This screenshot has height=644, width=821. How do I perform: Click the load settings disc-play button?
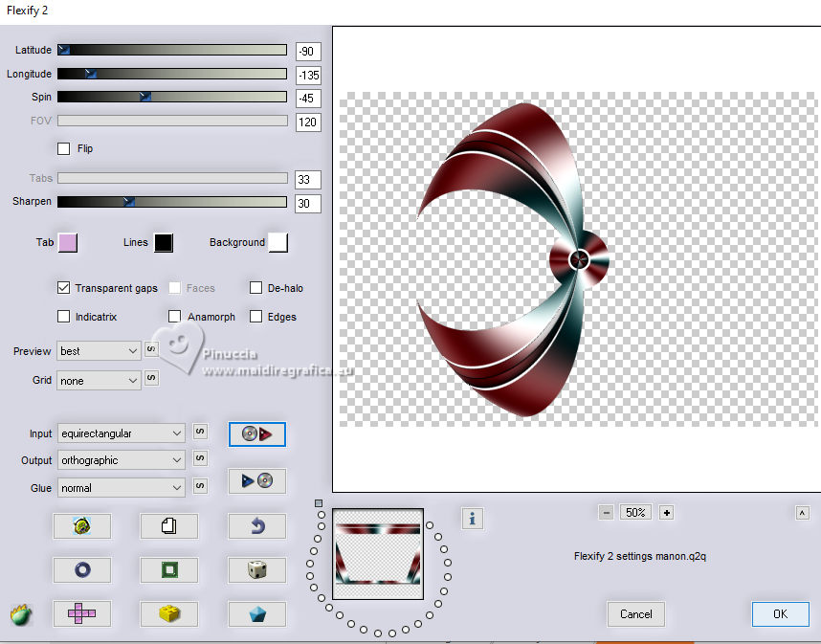coord(256,433)
